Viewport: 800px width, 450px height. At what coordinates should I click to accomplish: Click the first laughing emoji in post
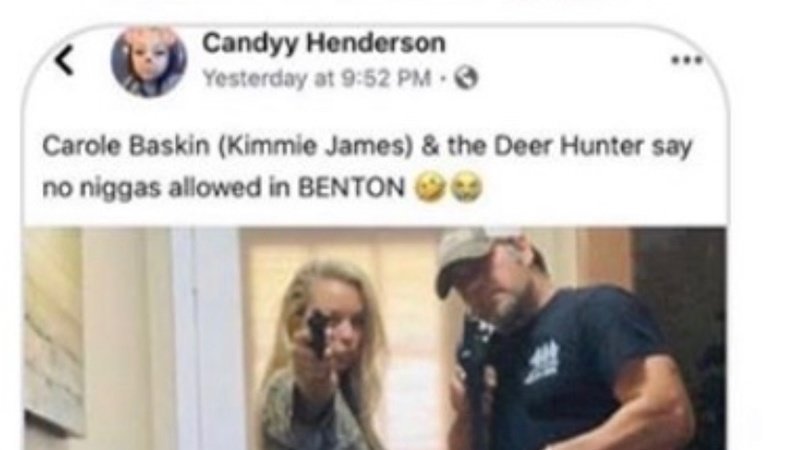pos(429,187)
